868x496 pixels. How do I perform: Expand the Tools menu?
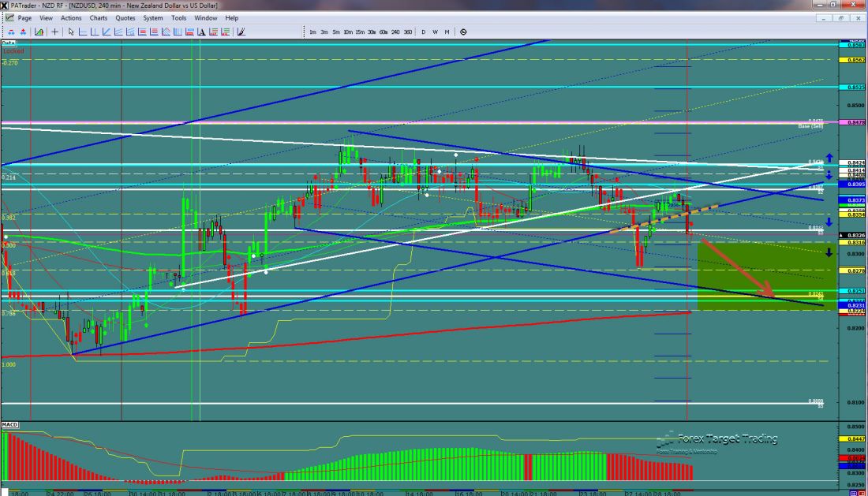179,17
